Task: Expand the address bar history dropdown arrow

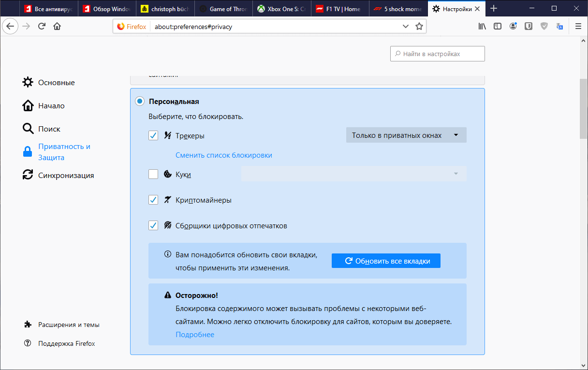Action: point(405,26)
